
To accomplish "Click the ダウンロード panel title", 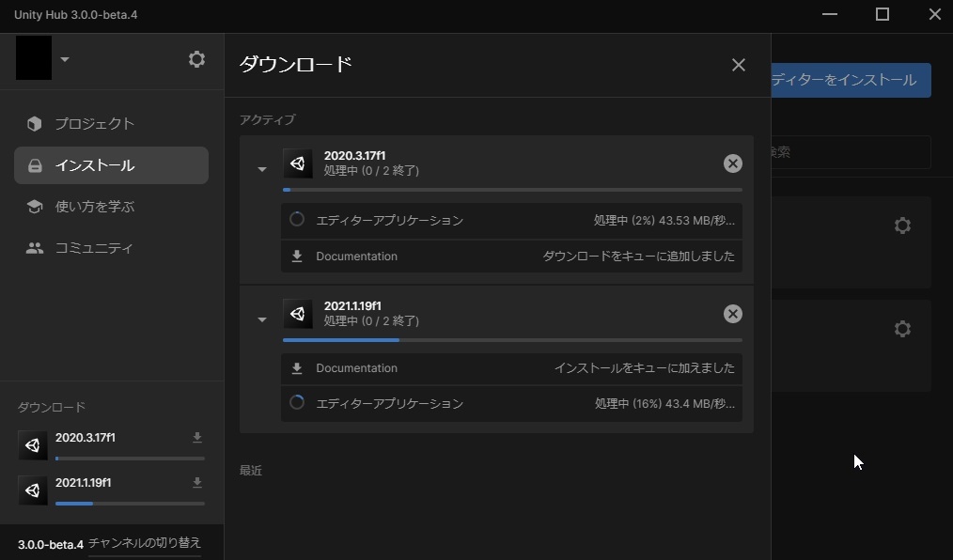I will pyautogui.click(x=295, y=65).
